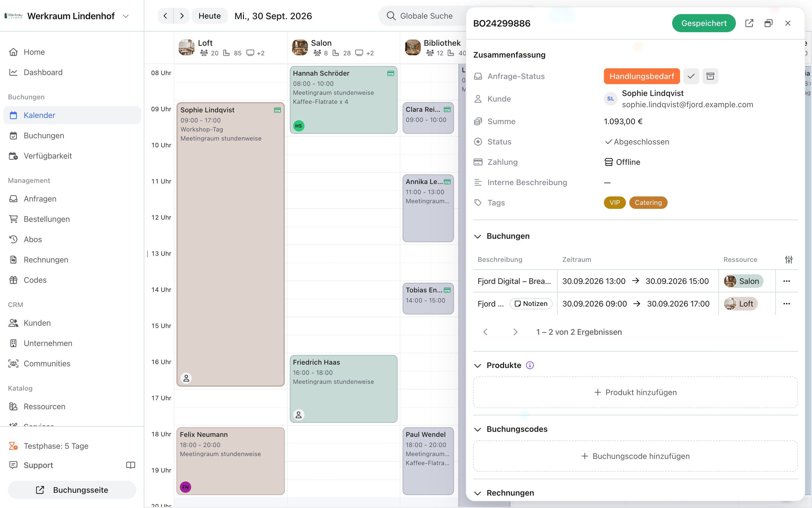
Task: Click the Loft resource thumbnail in calendar header
Action: coord(187,47)
